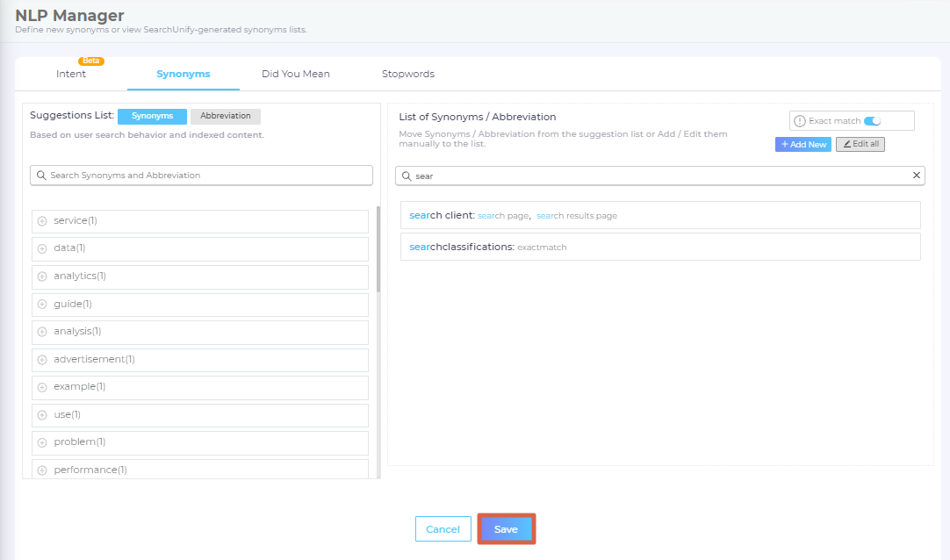Viewport: 950px width, 560px height.
Task: Click the 'use(1)' suggestion text
Action: [x=68, y=414]
